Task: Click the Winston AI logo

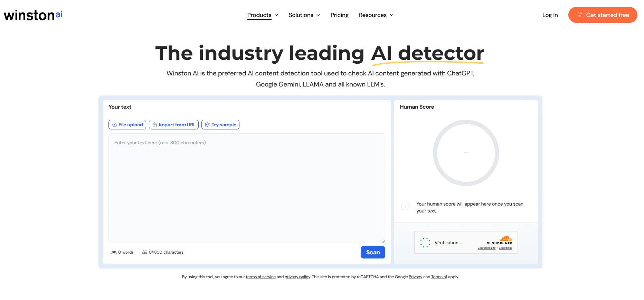Action: (x=33, y=15)
